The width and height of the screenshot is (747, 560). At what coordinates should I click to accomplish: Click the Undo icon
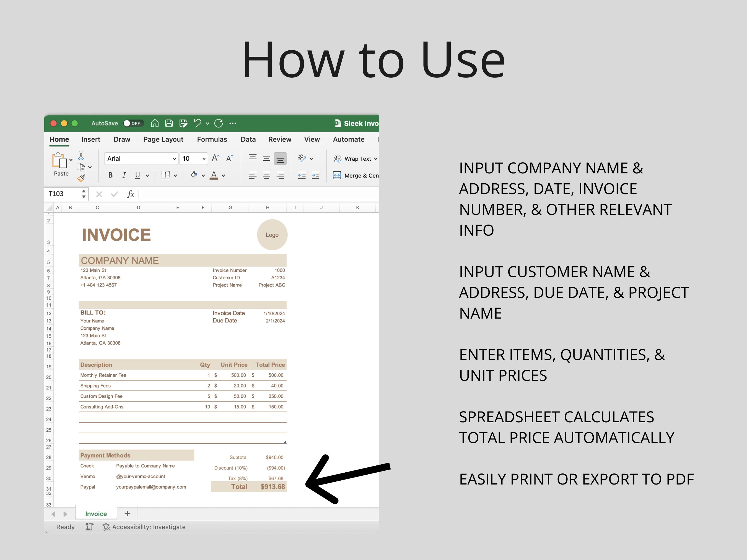click(198, 123)
